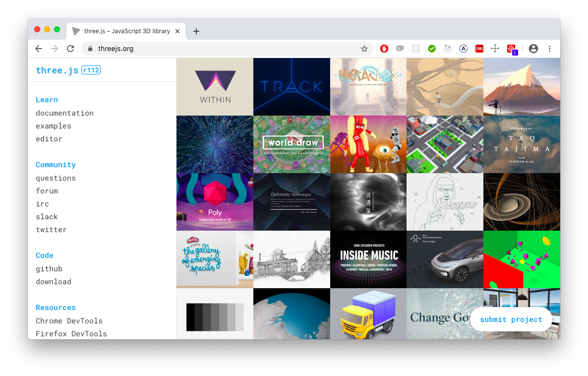Viewport: 588px width, 376px height.
Task: Go forward with the forward arrow
Action: pos(55,49)
